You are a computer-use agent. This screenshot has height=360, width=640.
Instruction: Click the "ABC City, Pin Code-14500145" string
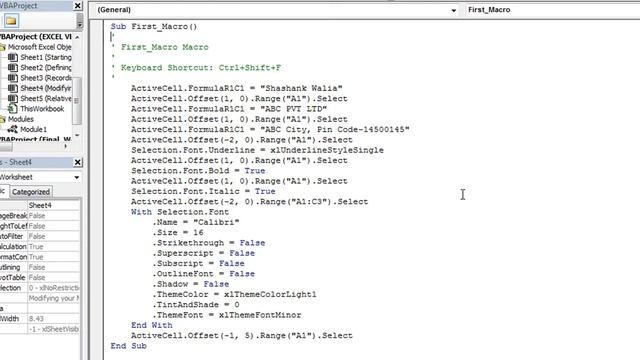tap(335, 129)
